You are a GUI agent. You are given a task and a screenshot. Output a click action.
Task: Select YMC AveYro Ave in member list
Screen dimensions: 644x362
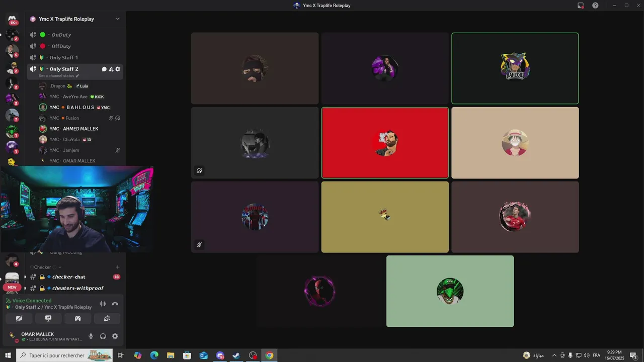[x=79, y=97]
